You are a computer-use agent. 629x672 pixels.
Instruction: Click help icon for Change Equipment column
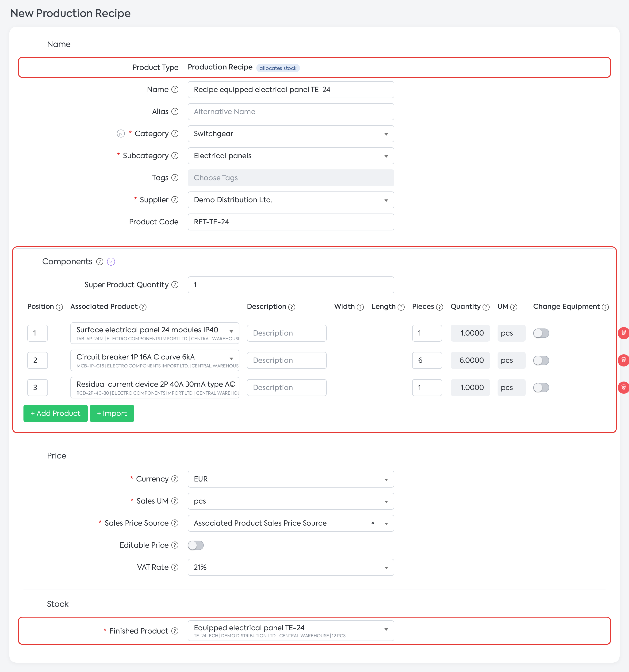click(605, 307)
